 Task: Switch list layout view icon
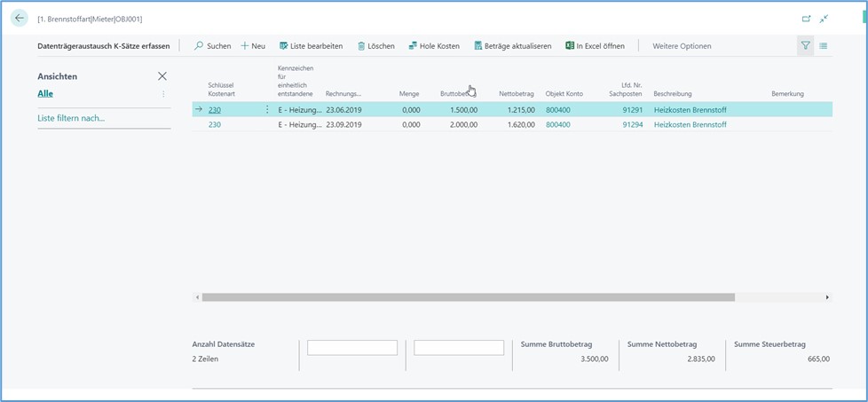[824, 46]
